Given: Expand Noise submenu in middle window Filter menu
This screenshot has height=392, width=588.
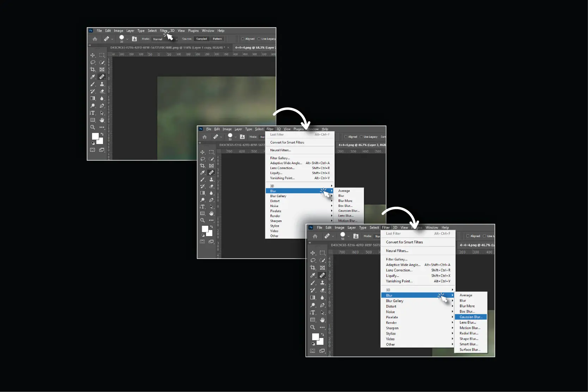Looking at the screenshot, I should coord(300,206).
